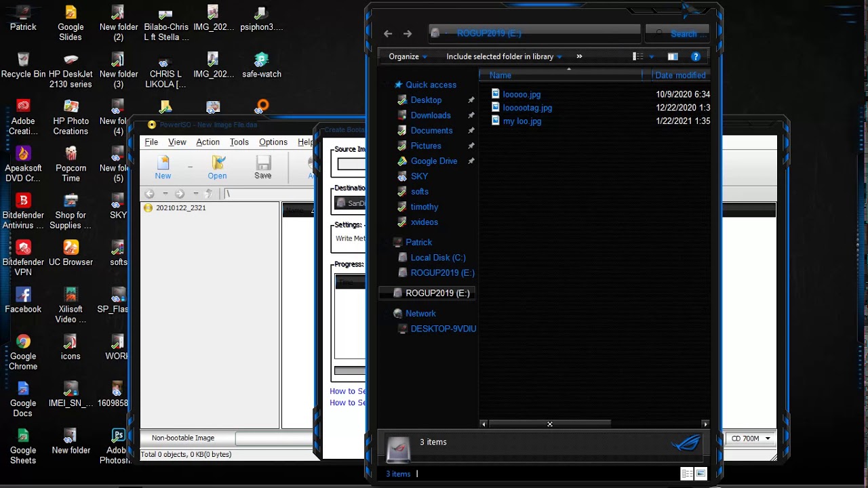
Task: Select file looooo.jpg
Action: click(521, 94)
